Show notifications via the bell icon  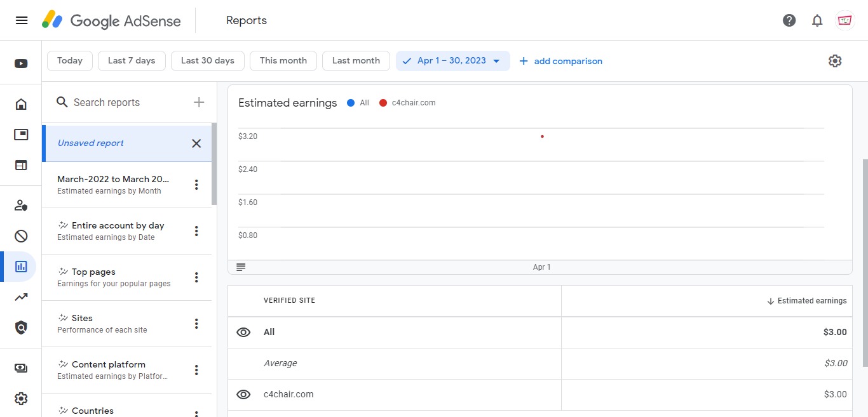817,20
